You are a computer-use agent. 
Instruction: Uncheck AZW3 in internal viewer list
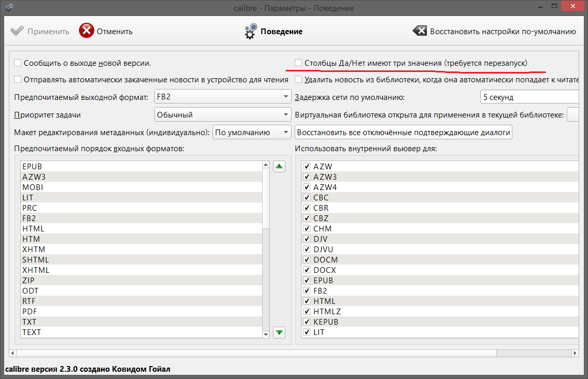point(307,177)
